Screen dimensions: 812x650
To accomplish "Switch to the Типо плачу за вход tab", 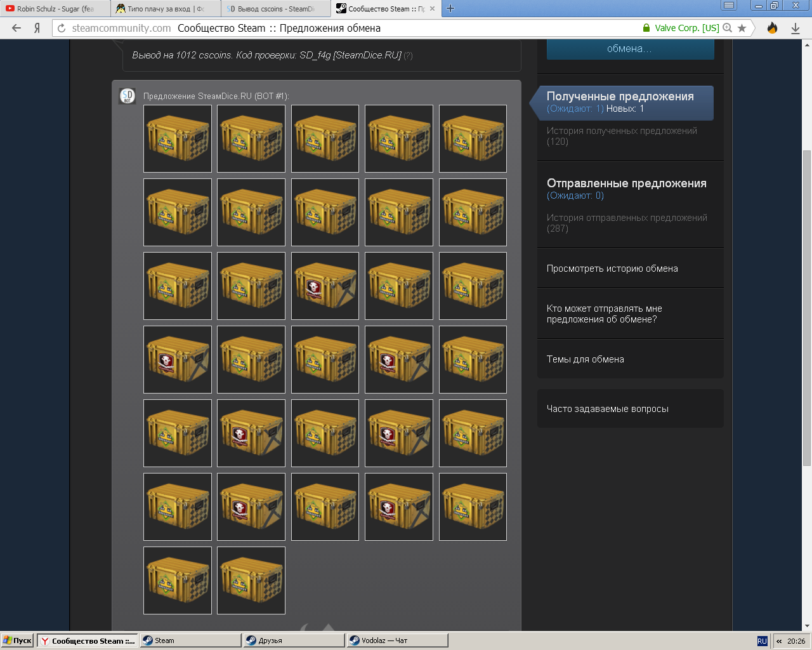I will pos(166,9).
